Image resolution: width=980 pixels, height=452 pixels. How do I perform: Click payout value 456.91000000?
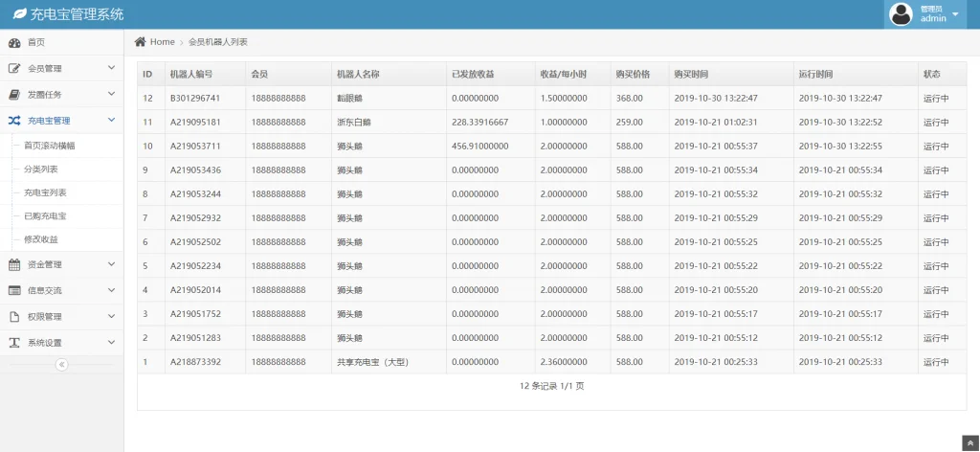point(480,146)
